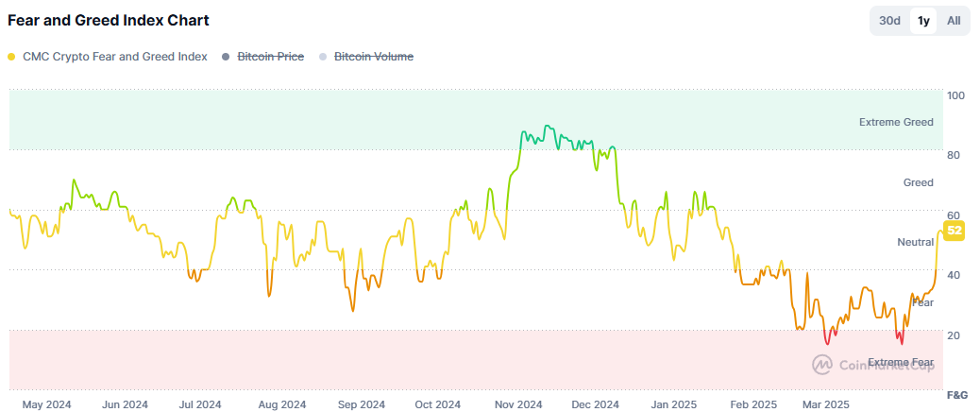Click the Fear and Greed Index Chart title

point(109,20)
